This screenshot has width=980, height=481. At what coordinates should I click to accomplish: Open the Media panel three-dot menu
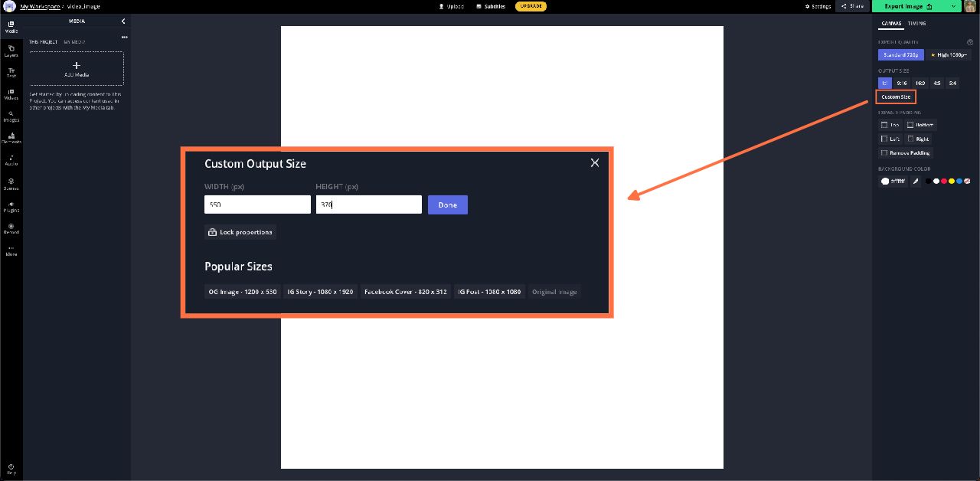125,37
